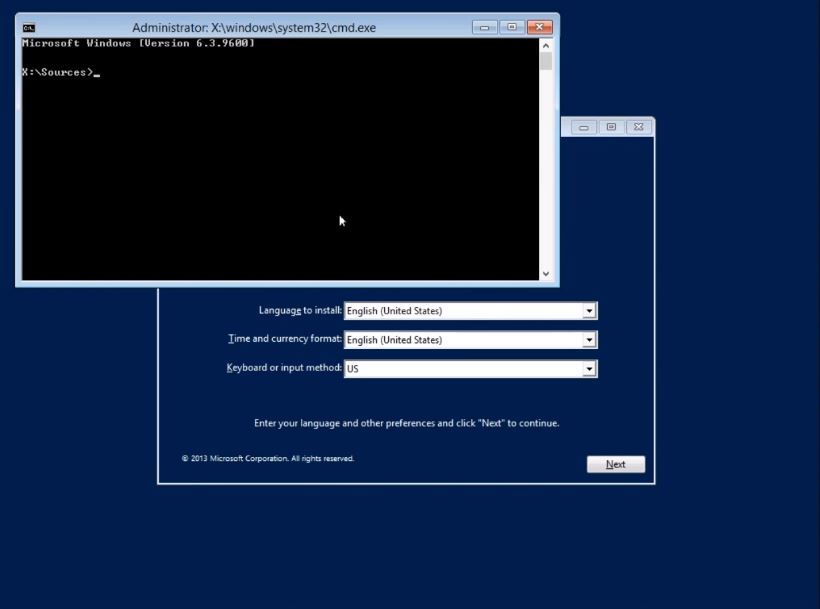820x609 pixels.
Task: Click the scrollbar down arrow in console
Action: tap(546, 271)
